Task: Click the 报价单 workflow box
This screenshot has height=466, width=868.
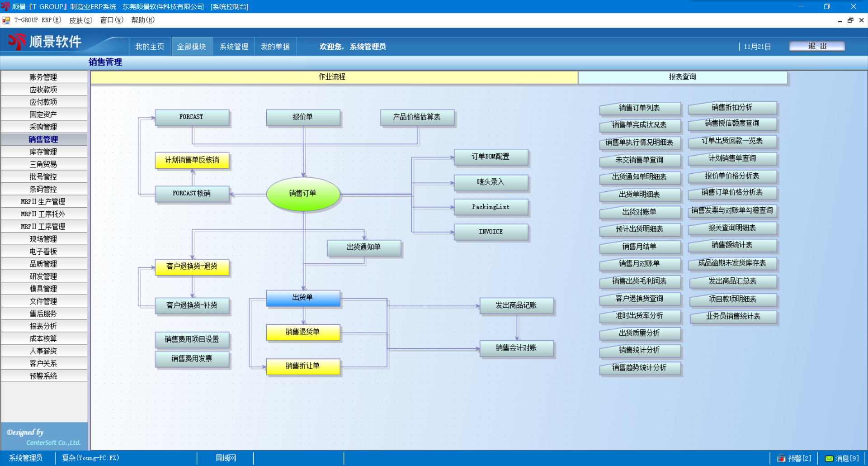Action: pos(303,117)
